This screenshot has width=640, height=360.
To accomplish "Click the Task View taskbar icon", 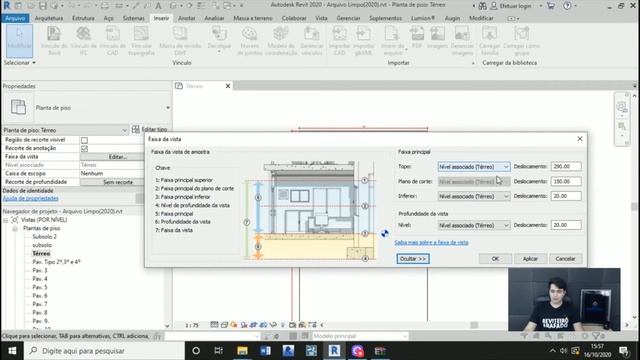I will coord(218,351).
